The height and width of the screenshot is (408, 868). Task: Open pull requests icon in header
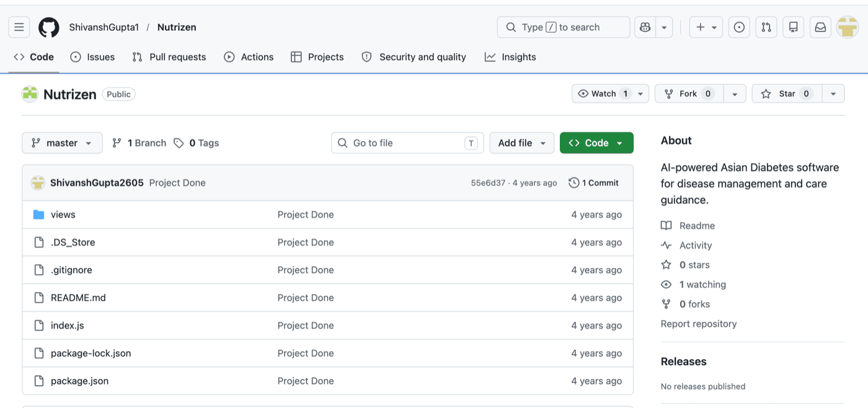pyautogui.click(x=766, y=27)
